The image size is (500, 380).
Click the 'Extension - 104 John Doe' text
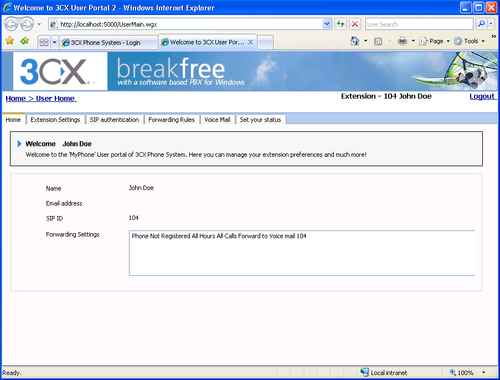(x=386, y=96)
